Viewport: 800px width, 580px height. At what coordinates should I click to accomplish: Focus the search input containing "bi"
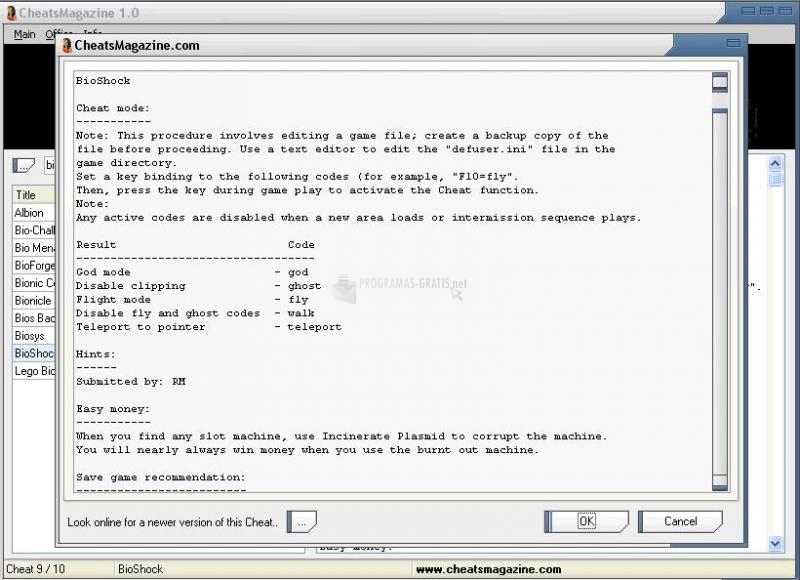pos(49,165)
